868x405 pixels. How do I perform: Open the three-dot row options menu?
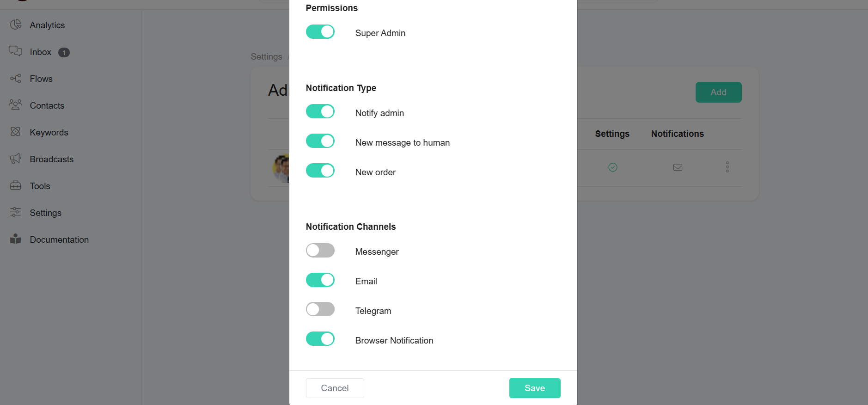(727, 167)
